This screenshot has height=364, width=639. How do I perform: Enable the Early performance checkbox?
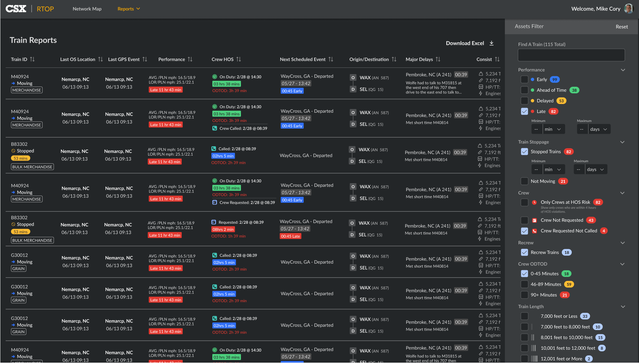tap(525, 79)
